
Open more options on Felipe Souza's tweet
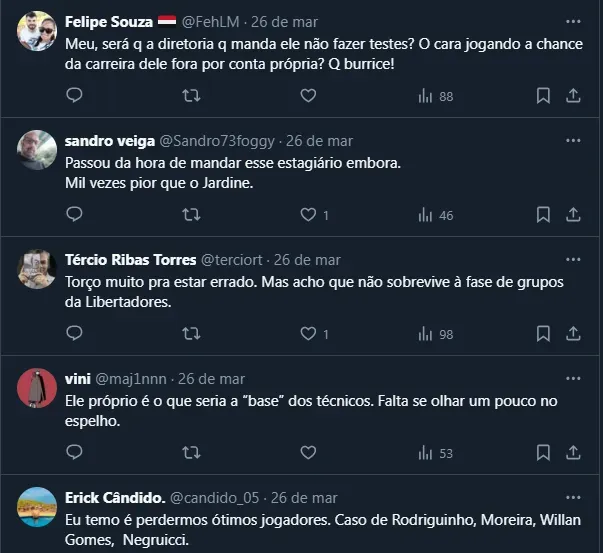572,21
